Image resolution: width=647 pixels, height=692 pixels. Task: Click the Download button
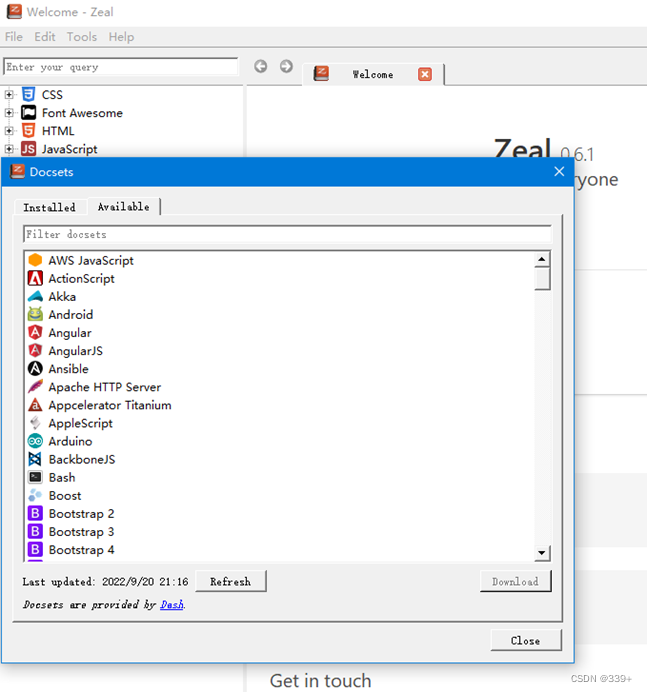point(515,581)
